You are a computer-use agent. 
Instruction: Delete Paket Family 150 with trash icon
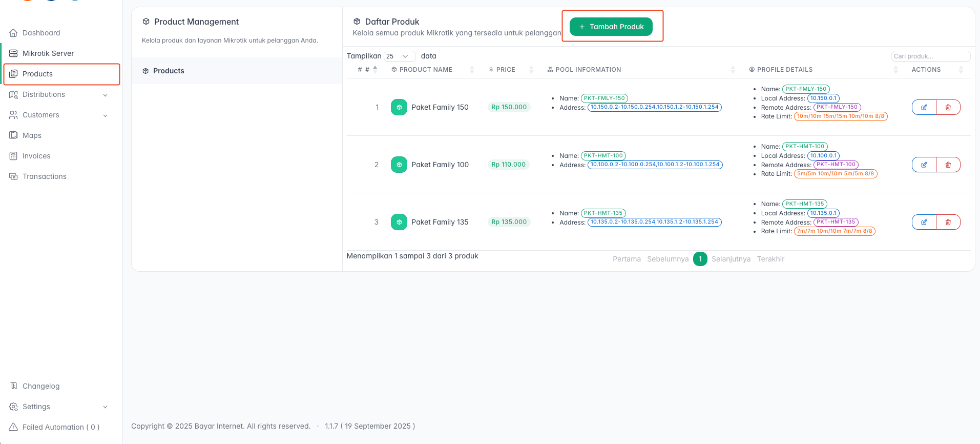tap(948, 107)
